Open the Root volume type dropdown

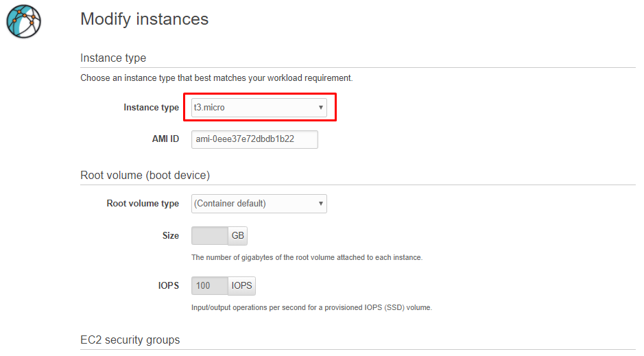[x=259, y=204]
